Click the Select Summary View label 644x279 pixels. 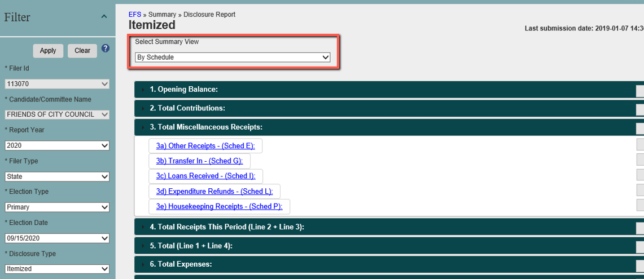pyautogui.click(x=167, y=42)
